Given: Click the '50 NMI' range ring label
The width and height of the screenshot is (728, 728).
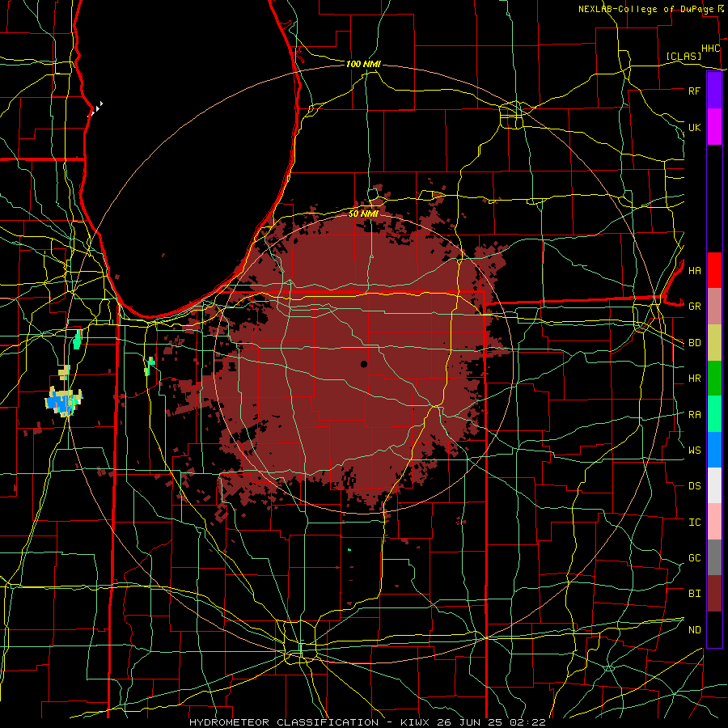Looking at the screenshot, I should coord(363,214).
